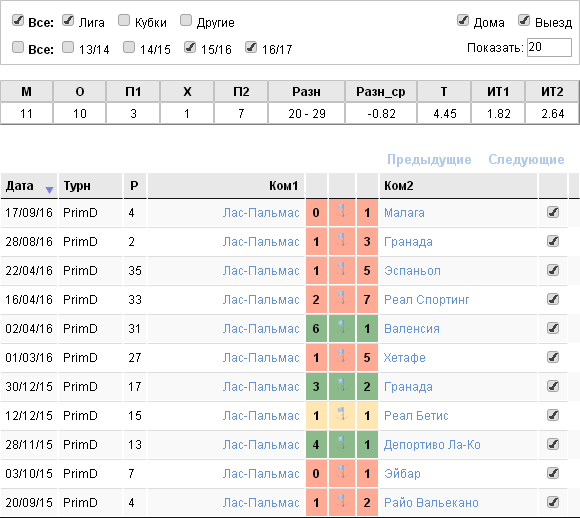This screenshot has height=518, width=580.
Task: Uncheck the Лига filter checkbox
Action: 68,20
